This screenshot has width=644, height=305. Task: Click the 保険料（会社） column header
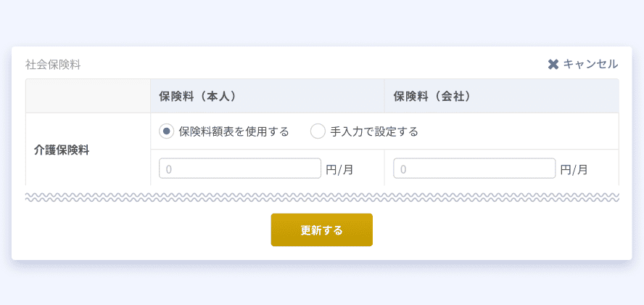(x=501, y=96)
